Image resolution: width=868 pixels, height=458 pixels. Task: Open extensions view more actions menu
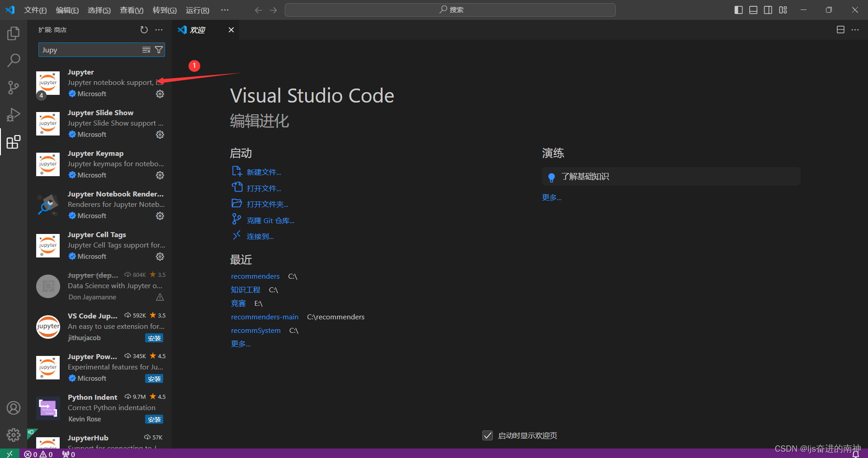click(x=159, y=30)
